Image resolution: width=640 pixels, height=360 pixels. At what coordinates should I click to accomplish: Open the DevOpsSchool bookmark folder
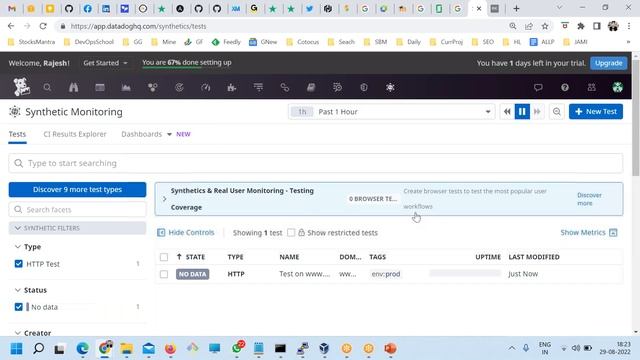(89, 42)
